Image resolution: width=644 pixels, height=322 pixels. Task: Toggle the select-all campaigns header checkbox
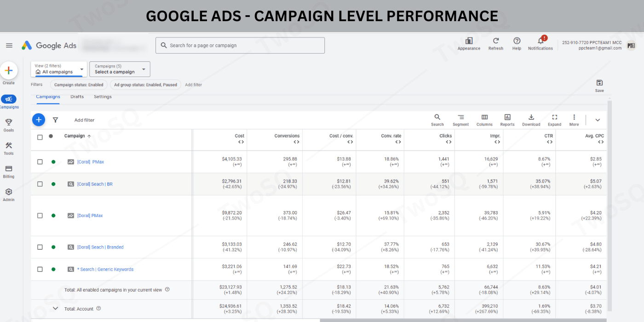click(40, 137)
